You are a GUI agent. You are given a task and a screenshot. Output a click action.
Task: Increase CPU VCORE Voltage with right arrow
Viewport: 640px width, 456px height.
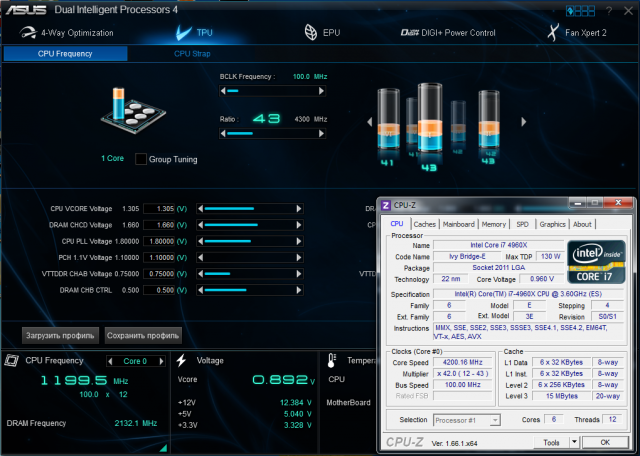(x=299, y=209)
